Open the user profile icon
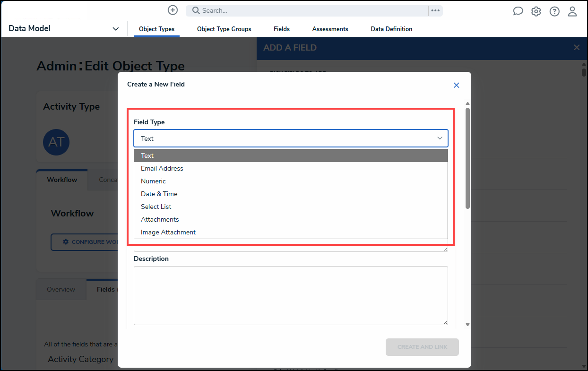The height and width of the screenshot is (371, 588). point(572,11)
